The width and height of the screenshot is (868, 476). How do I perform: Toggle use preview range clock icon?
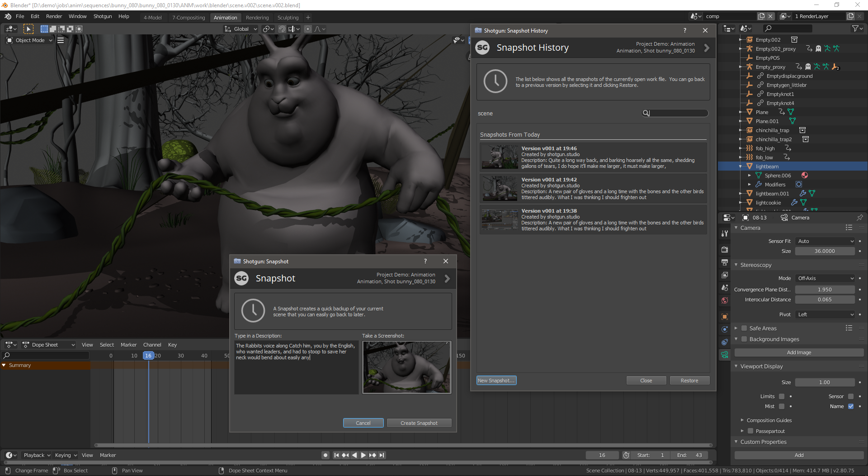pyautogui.click(x=626, y=455)
